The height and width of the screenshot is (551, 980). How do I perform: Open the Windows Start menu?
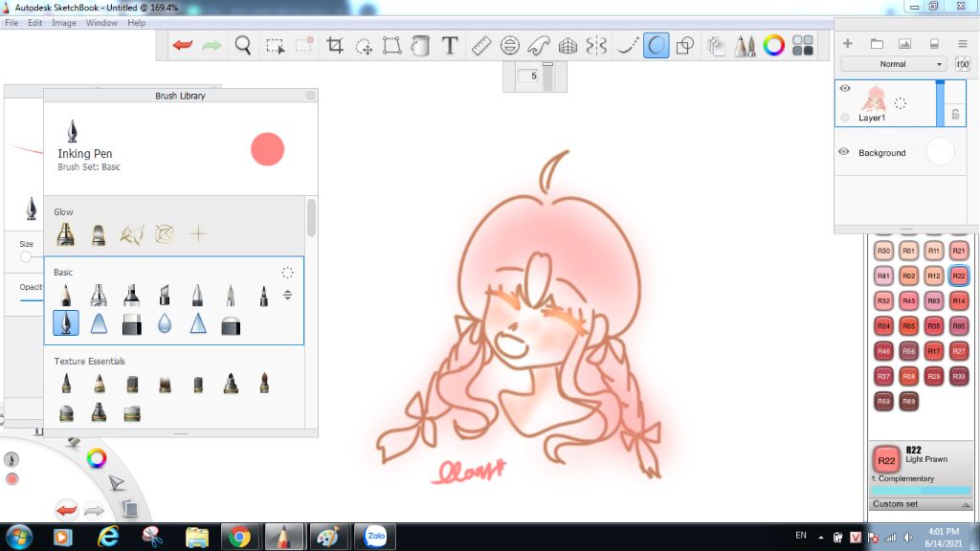[x=19, y=537]
